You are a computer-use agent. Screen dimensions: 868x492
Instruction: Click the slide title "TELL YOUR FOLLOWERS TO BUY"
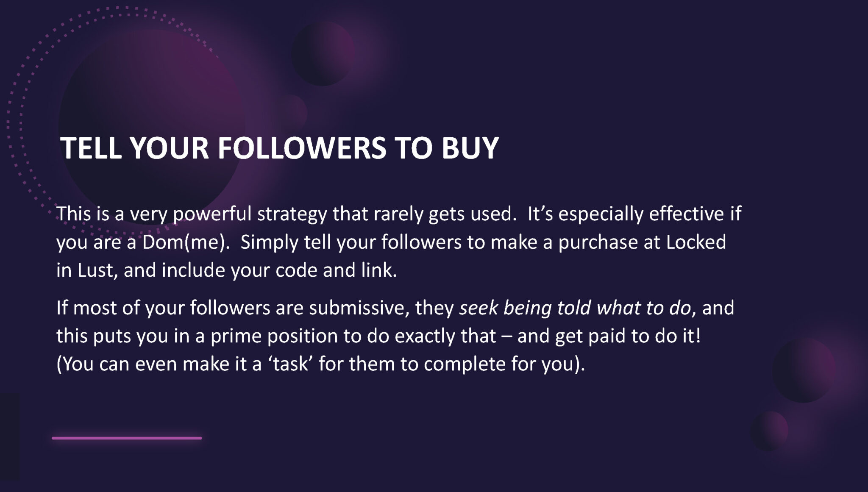[279, 148]
